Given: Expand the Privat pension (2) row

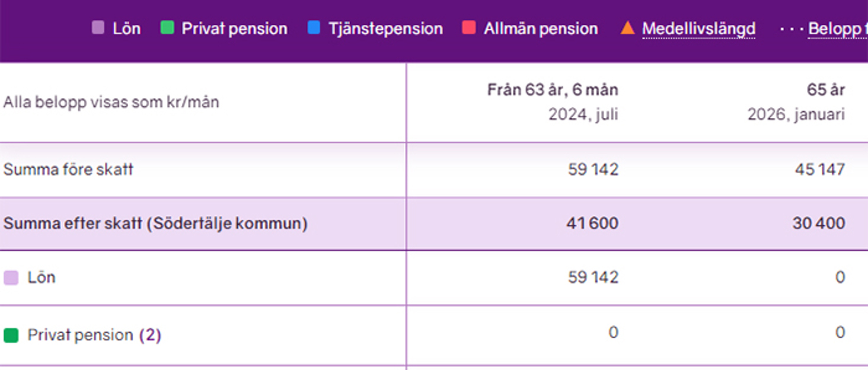Looking at the screenshot, I should tap(150, 335).
